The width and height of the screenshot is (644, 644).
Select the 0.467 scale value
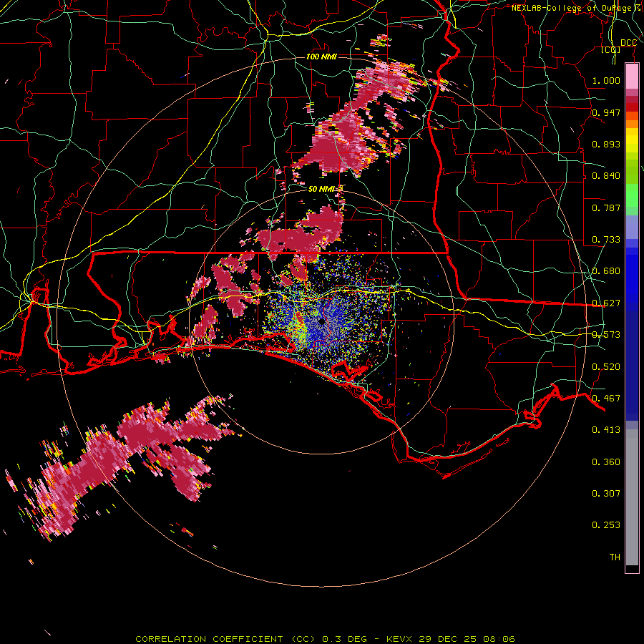pos(606,399)
